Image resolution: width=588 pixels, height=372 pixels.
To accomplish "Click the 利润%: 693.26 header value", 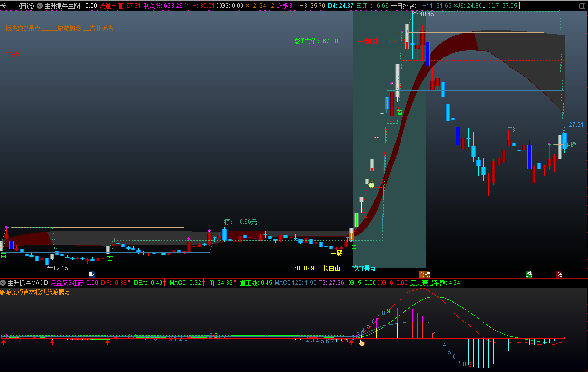I will 163,6.
